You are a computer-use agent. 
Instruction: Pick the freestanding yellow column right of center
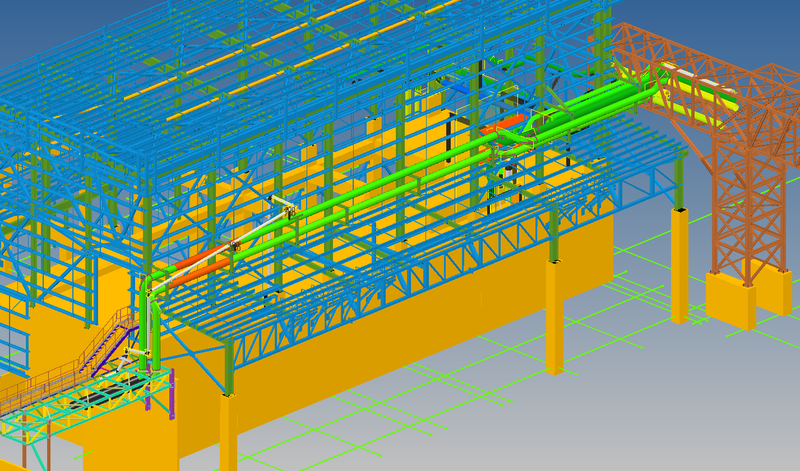tap(553, 318)
